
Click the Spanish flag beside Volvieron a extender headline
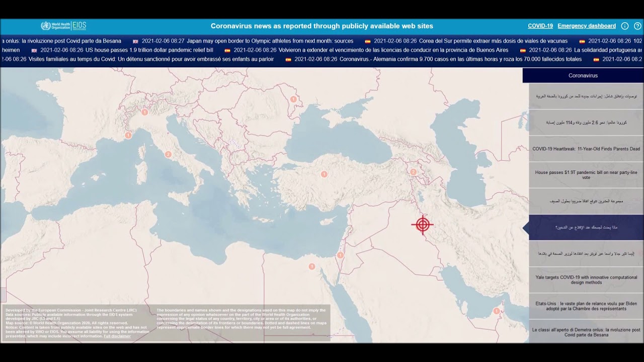coord(227,50)
